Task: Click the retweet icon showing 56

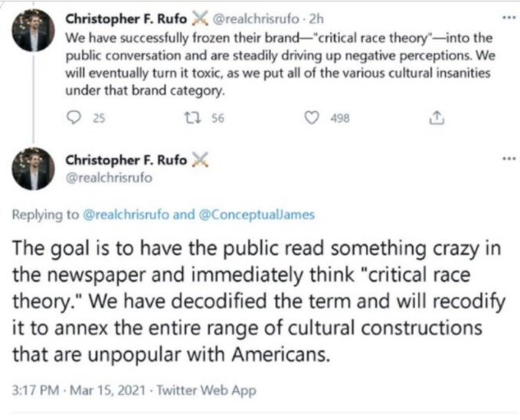Action: click(192, 118)
